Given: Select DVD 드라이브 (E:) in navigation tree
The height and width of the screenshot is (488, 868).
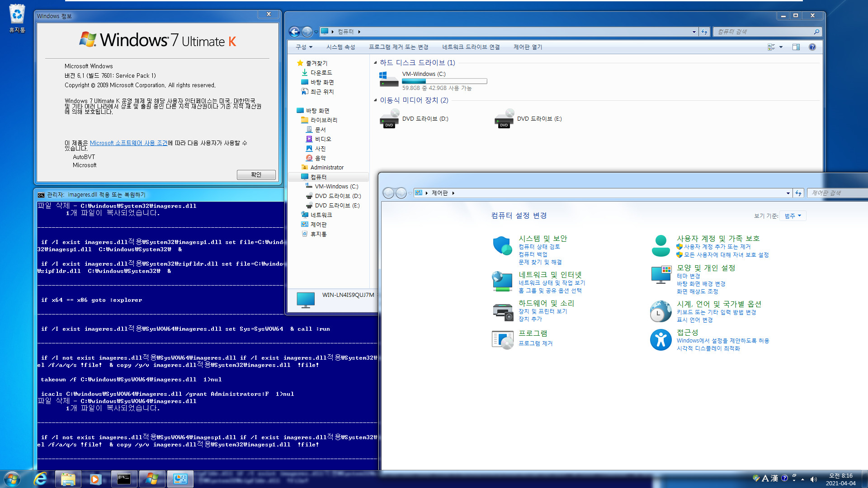Looking at the screenshot, I should click(x=333, y=206).
